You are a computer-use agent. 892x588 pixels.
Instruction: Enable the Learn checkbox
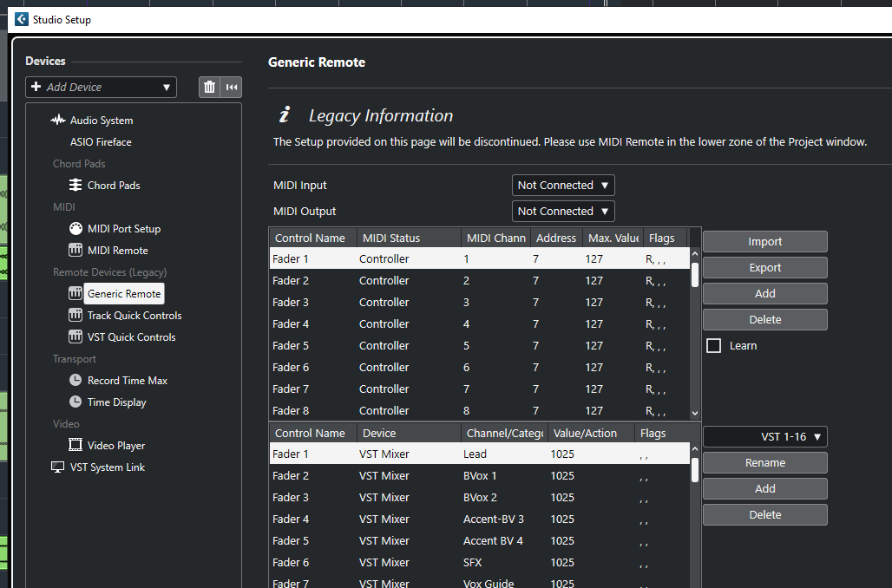(713, 346)
